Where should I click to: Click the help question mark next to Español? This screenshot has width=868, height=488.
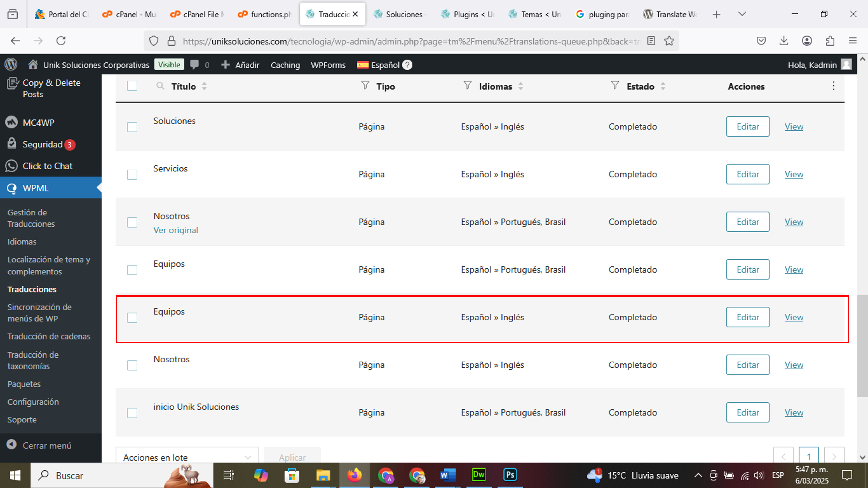click(407, 65)
